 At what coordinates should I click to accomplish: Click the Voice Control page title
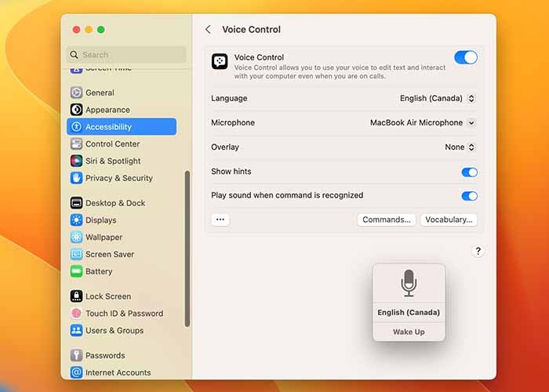(252, 30)
